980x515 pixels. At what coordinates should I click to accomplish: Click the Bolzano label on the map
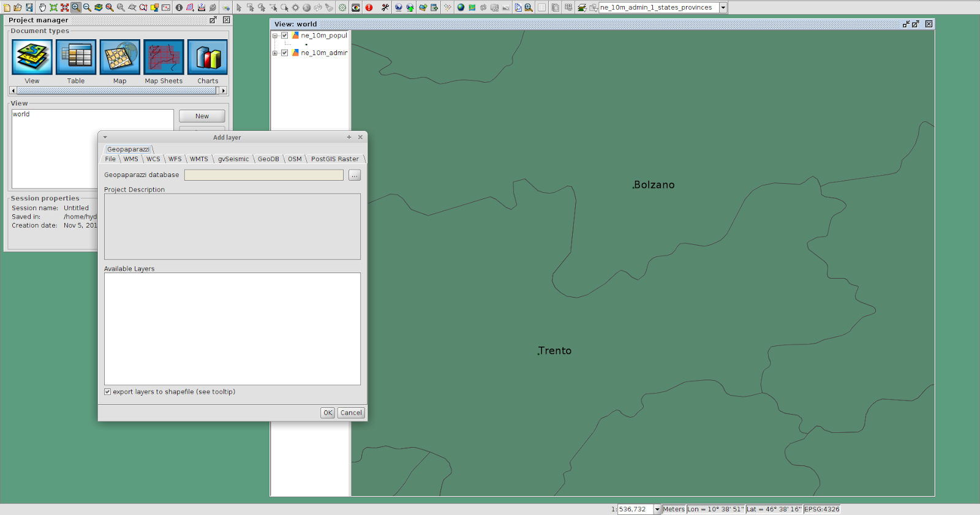pyautogui.click(x=654, y=185)
